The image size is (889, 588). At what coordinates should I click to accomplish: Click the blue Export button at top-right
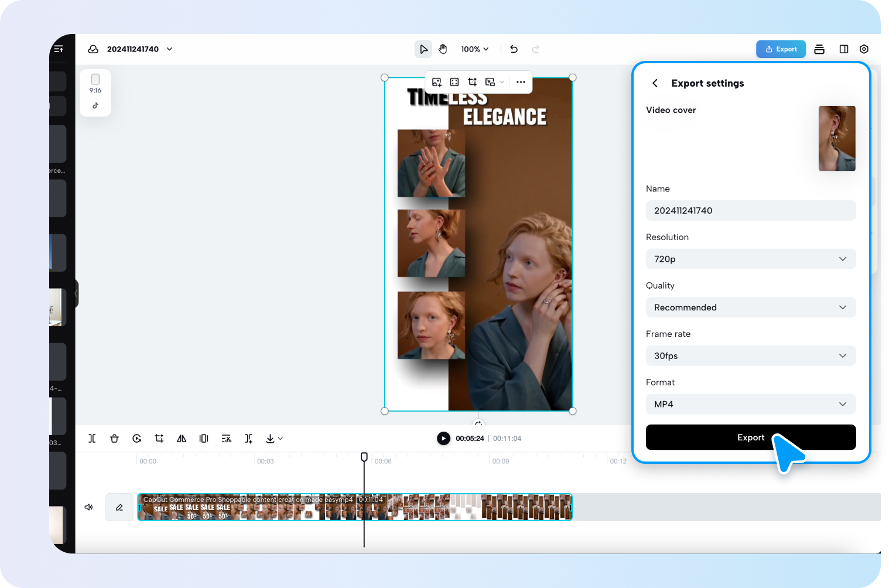(781, 49)
